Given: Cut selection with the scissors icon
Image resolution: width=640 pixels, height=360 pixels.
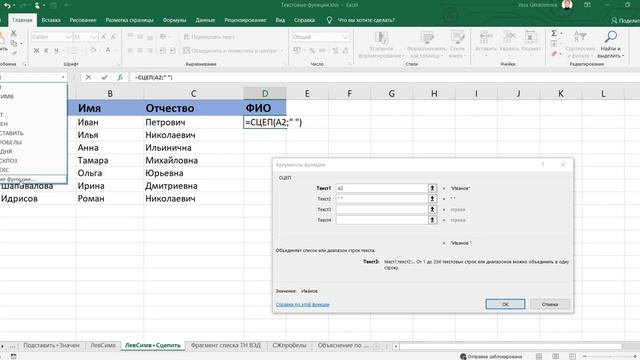Looking at the screenshot, I should (13, 33).
